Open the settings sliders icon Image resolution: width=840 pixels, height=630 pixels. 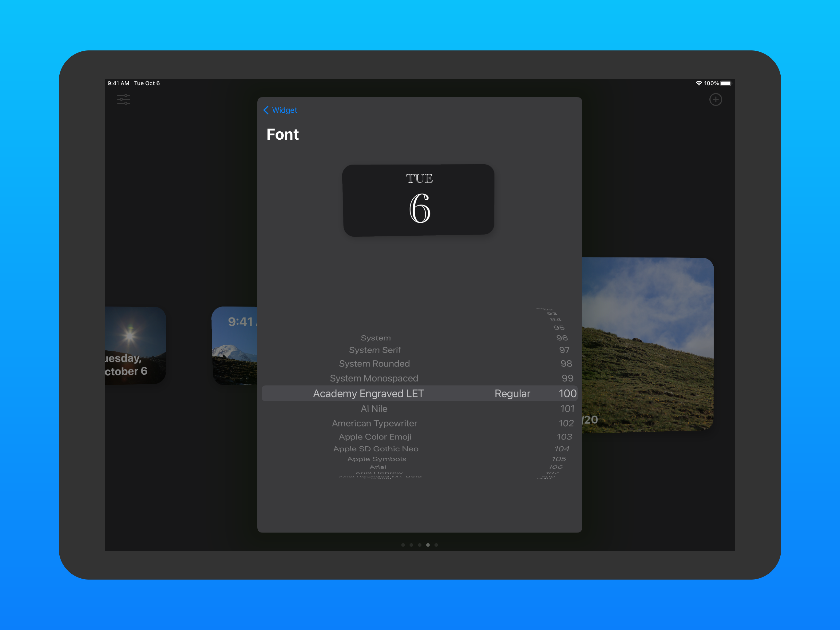pyautogui.click(x=123, y=100)
